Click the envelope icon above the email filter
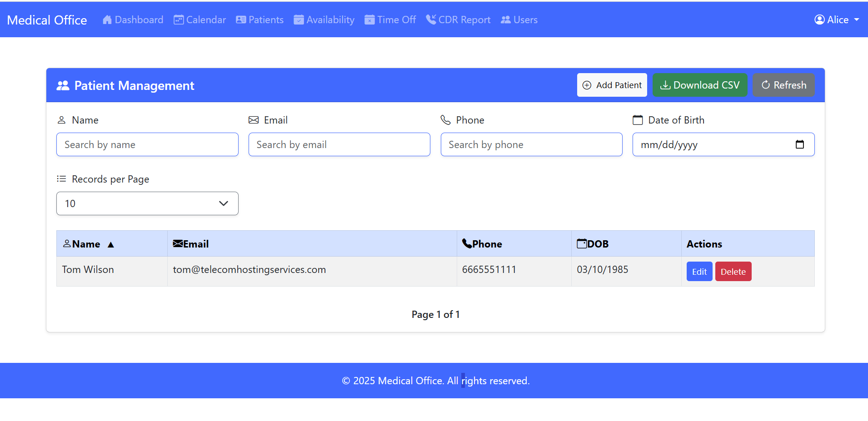Viewport: 868px width, 421px height. 254,119
